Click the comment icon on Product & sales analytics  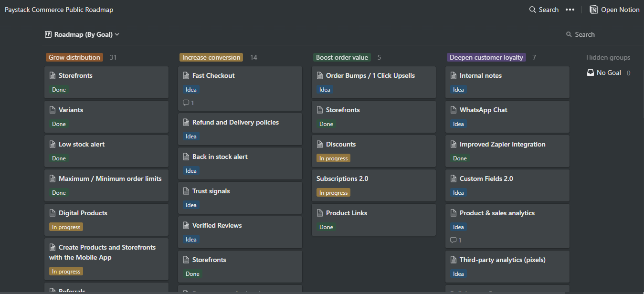[454, 240]
